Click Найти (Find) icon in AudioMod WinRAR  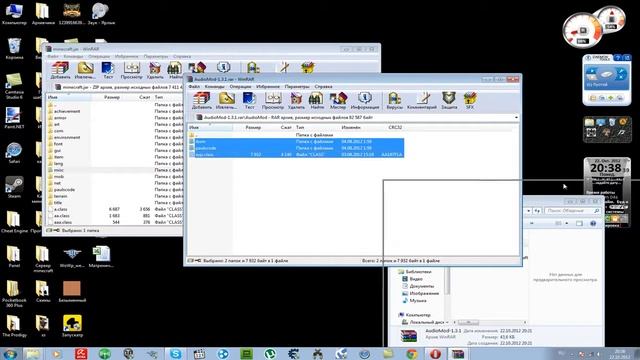click(x=317, y=100)
